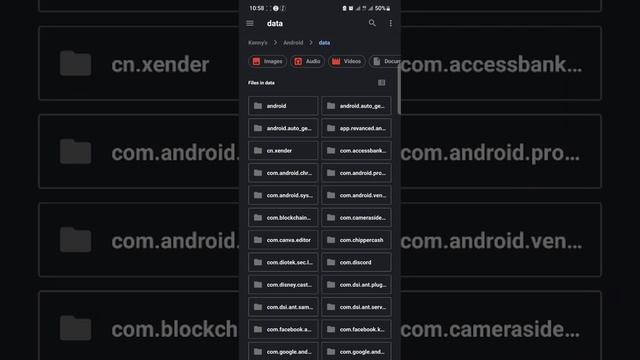Select the Images filter chip
Viewport: 640px width, 360px height.
point(267,61)
